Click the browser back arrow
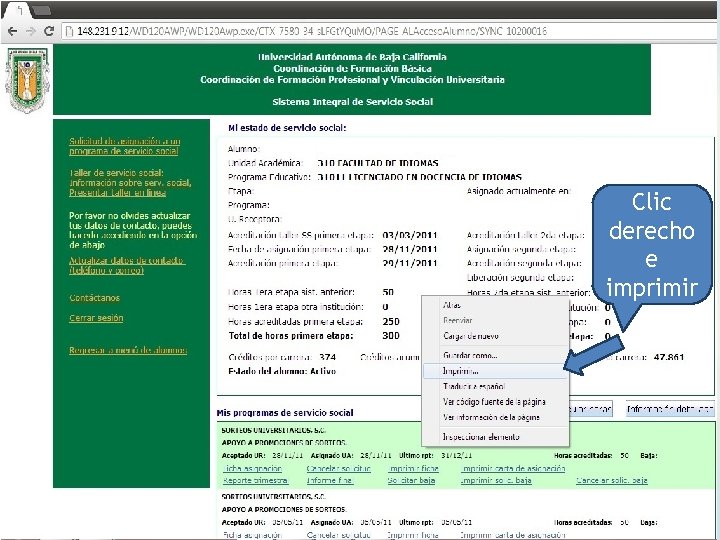The image size is (720, 540). pos(13,31)
